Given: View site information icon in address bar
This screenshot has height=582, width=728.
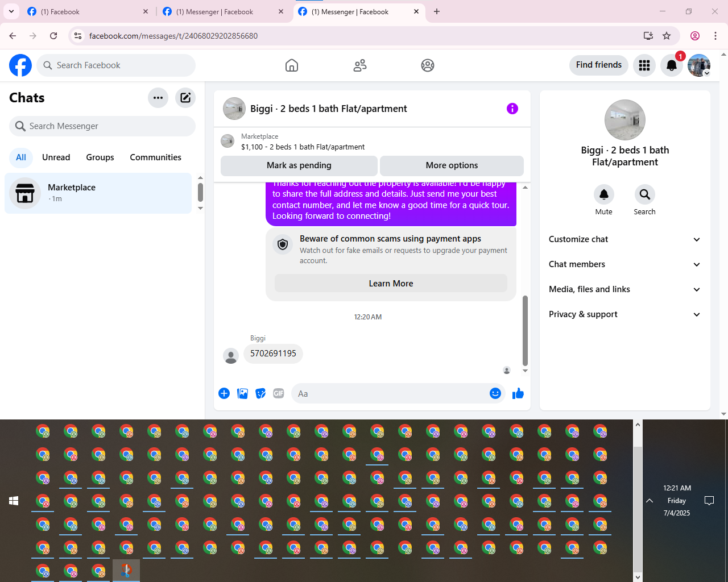Looking at the screenshot, I should coord(78,36).
